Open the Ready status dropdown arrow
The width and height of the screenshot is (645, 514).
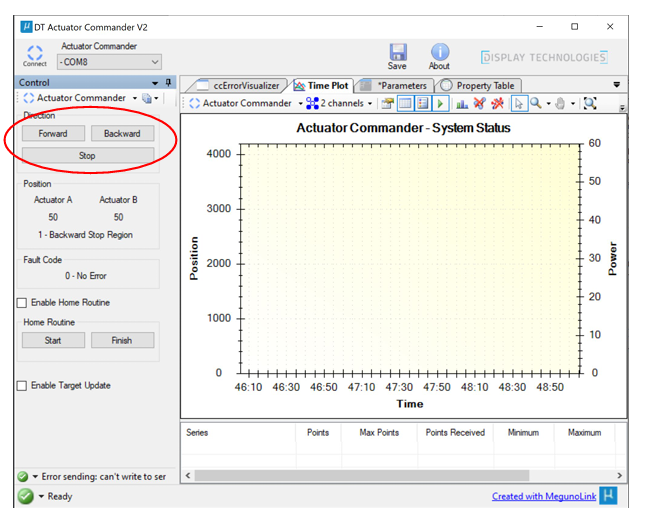click(x=41, y=497)
